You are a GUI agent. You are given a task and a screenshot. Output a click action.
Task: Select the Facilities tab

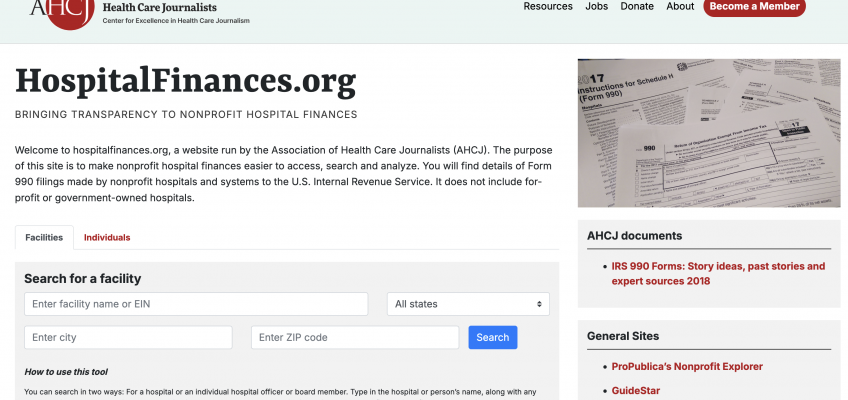(x=44, y=237)
